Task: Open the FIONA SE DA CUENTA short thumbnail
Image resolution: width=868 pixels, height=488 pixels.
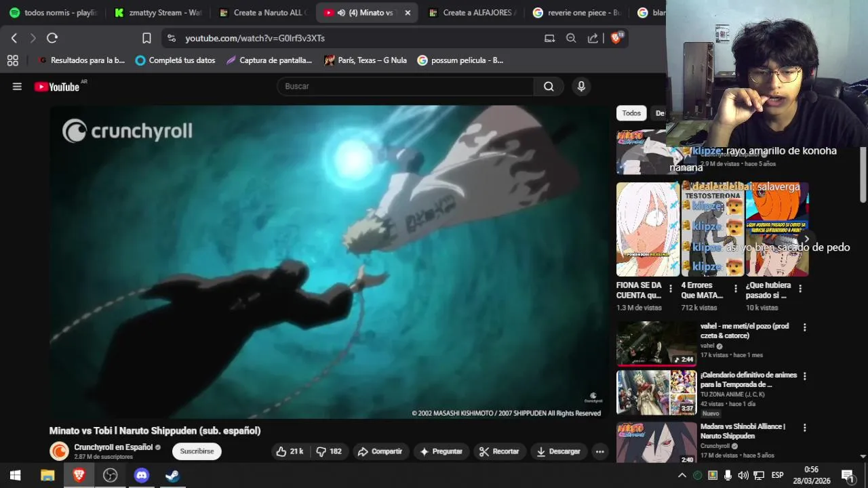Action: (x=648, y=229)
